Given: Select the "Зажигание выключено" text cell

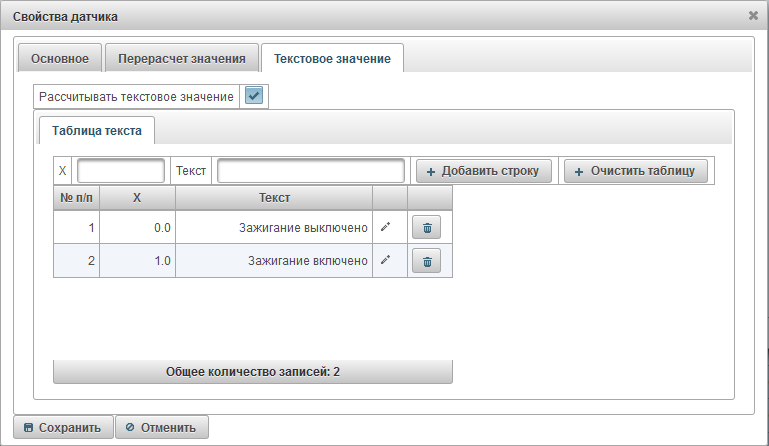Looking at the screenshot, I should (x=274, y=228).
